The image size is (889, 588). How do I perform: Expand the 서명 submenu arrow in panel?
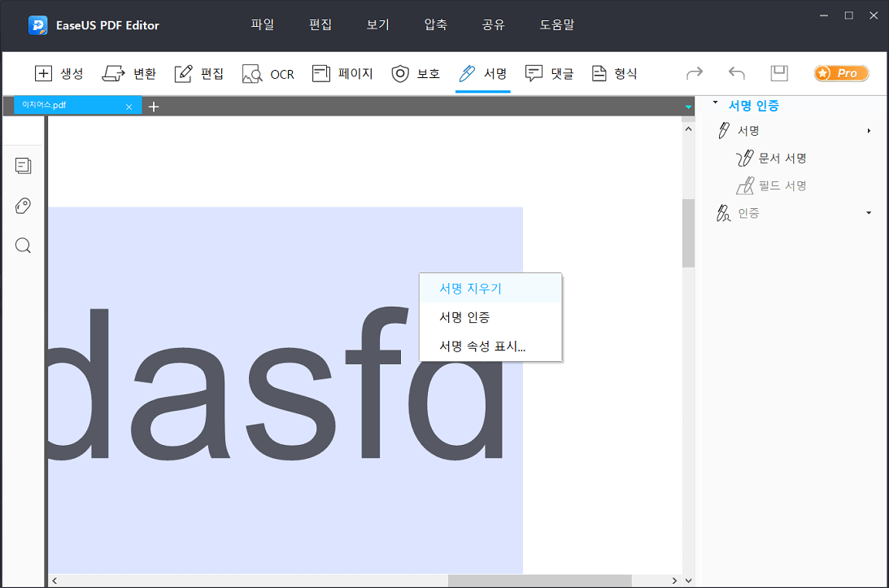click(869, 131)
